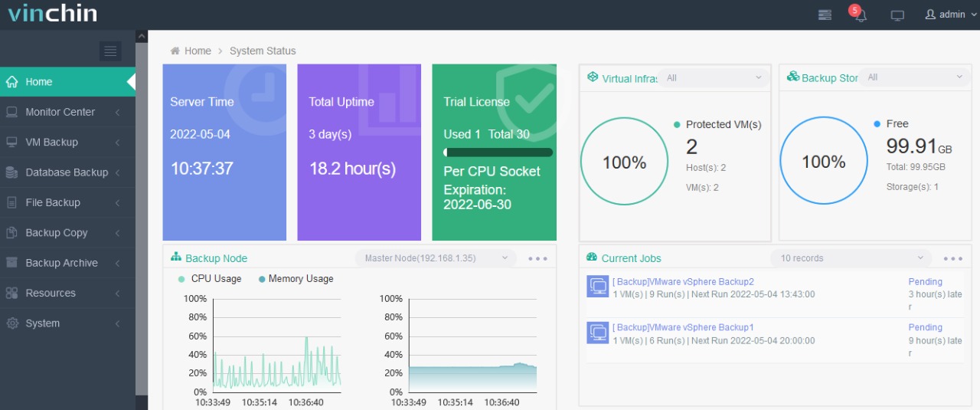This screenshot has height=410, width=980.
Task: Open the admin user menu
Action: coord(952,15)
